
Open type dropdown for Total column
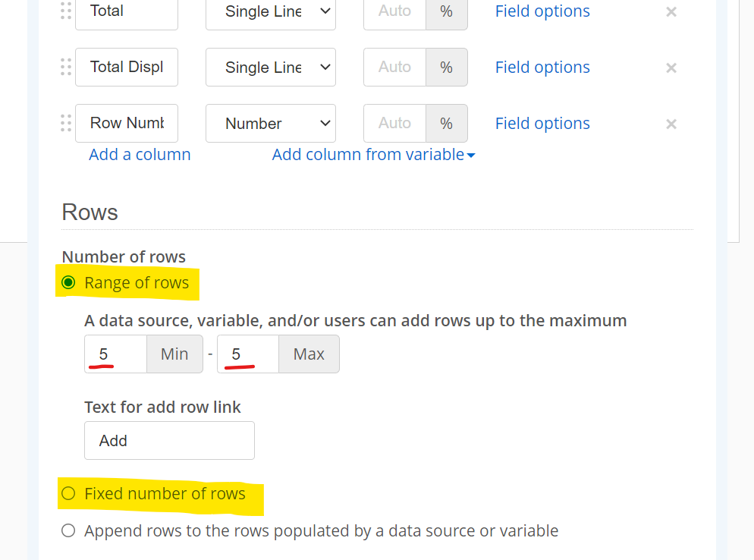pyautogui.click(x=271, y=11)
